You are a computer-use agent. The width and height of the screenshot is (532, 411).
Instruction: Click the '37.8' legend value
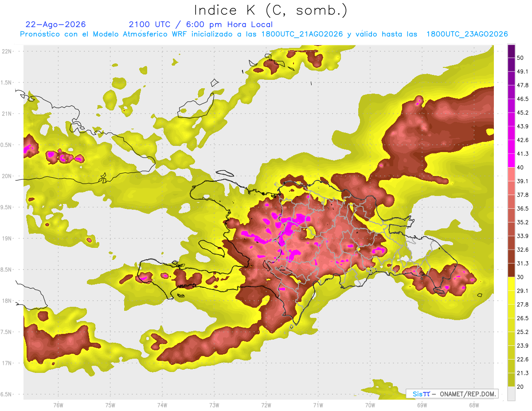point(523,195)
